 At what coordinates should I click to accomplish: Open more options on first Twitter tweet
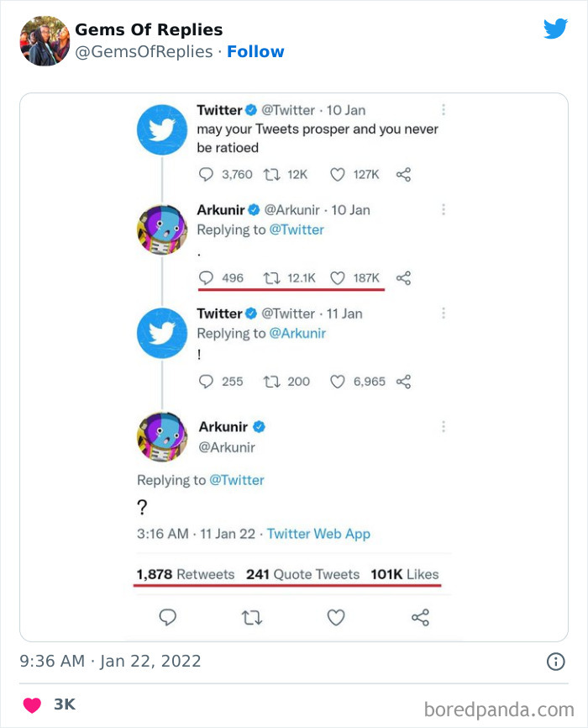[443, 110]
